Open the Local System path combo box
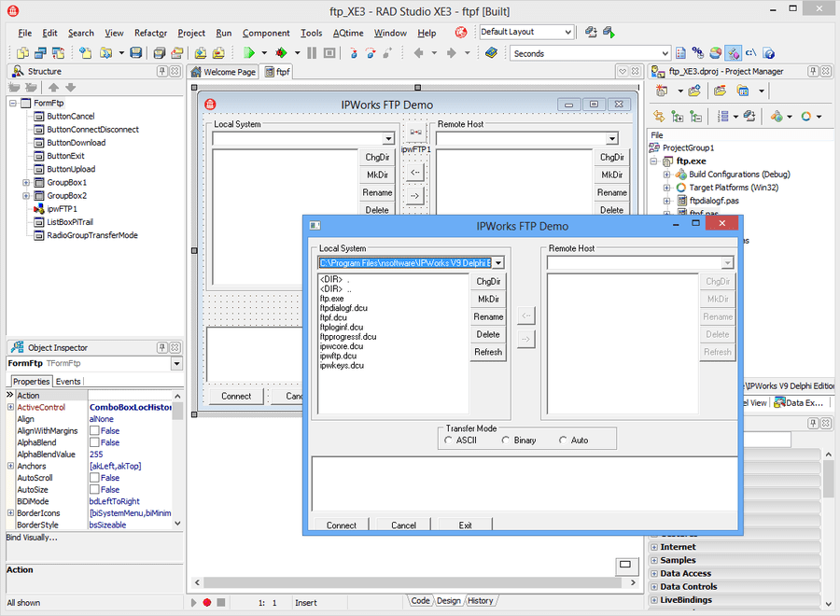This screenshot has height=616, width=840. tap(497, 264)
